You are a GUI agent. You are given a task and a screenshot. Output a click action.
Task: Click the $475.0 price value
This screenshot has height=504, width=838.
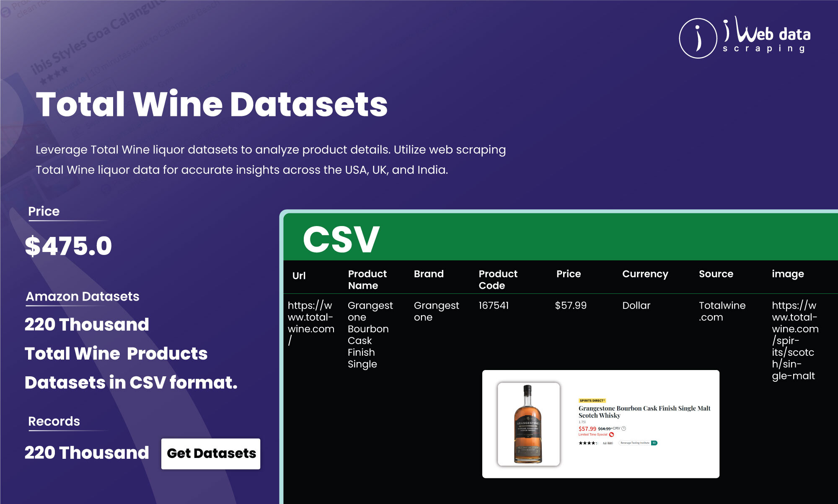68,246
